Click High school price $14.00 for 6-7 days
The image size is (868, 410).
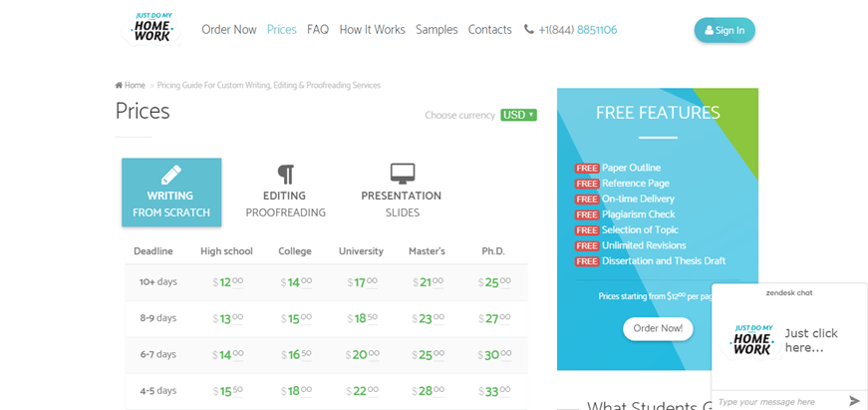(x=228, y=355)
